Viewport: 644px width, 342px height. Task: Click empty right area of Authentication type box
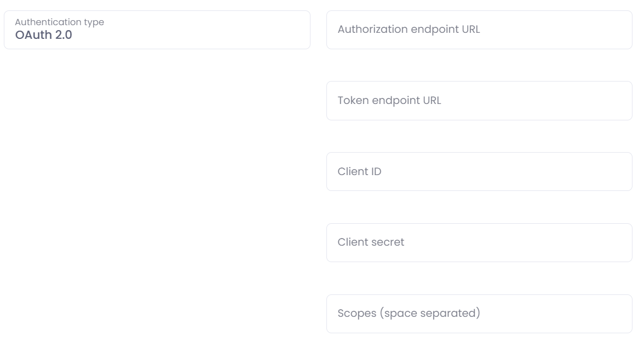click(x=263, y=30)
